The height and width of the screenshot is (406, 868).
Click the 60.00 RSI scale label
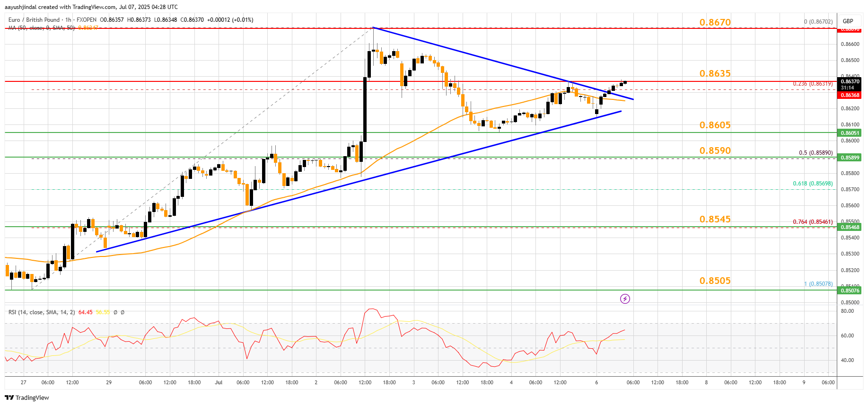(x=847, y=335)
